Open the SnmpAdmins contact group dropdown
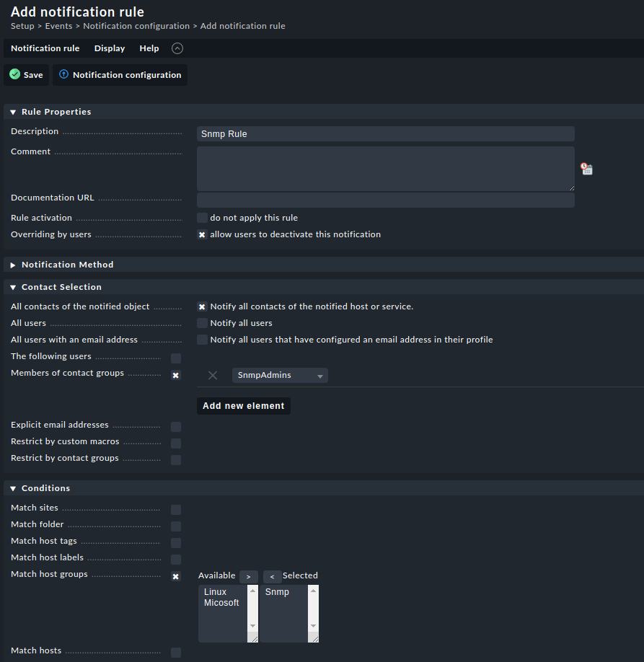The height and width of the screenshot is (662, 644). tap(280, 375)
